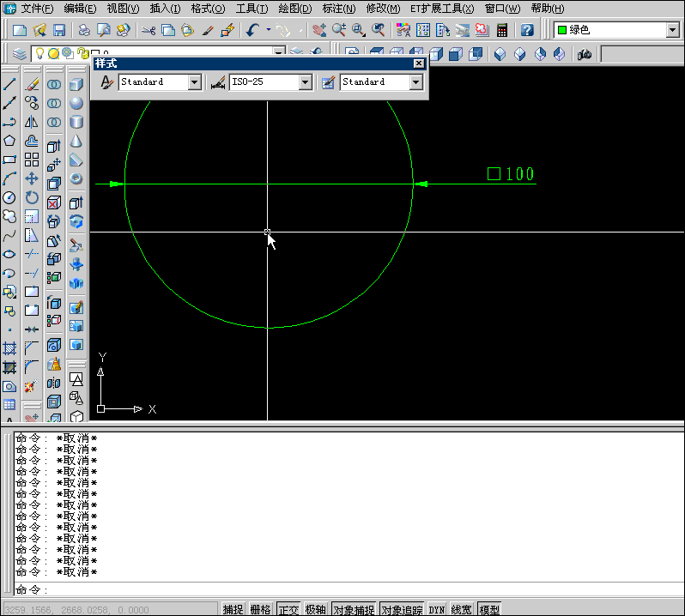Viewport: 685px width, 616px height.
Task: Select the Hatch tool
Action: (9, 348)
